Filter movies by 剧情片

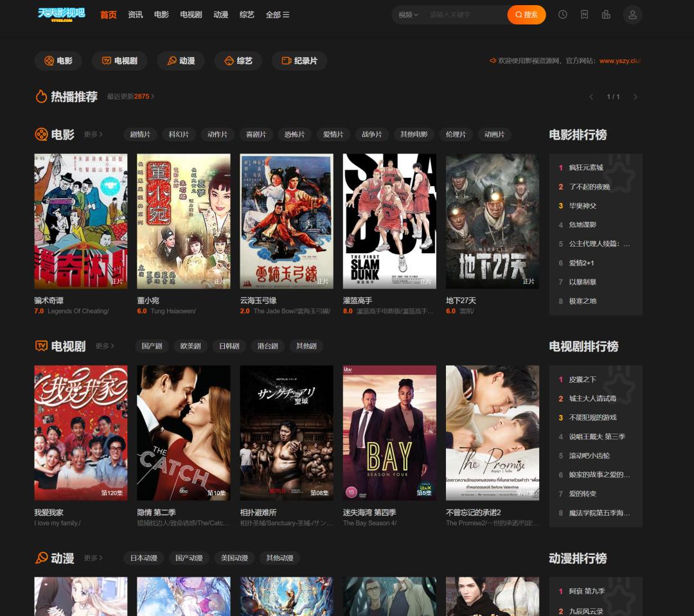[140, 134]
